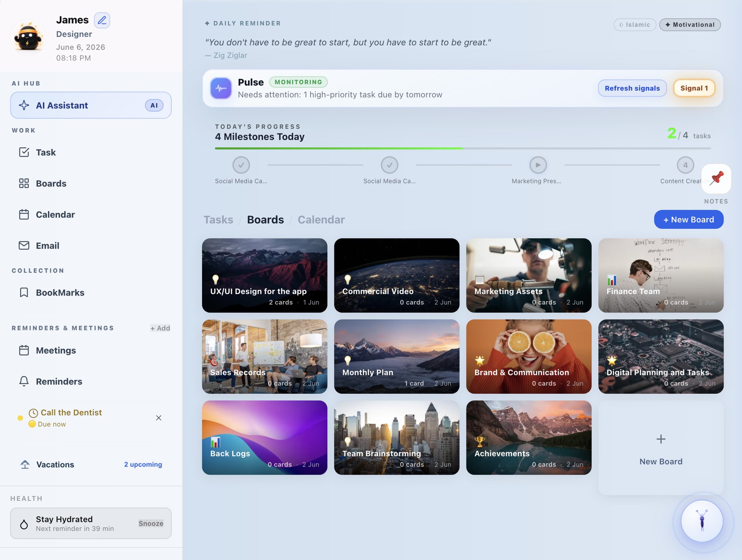Click the Signal 1 button
Screen dimensions: 742x560
point(694,88)
